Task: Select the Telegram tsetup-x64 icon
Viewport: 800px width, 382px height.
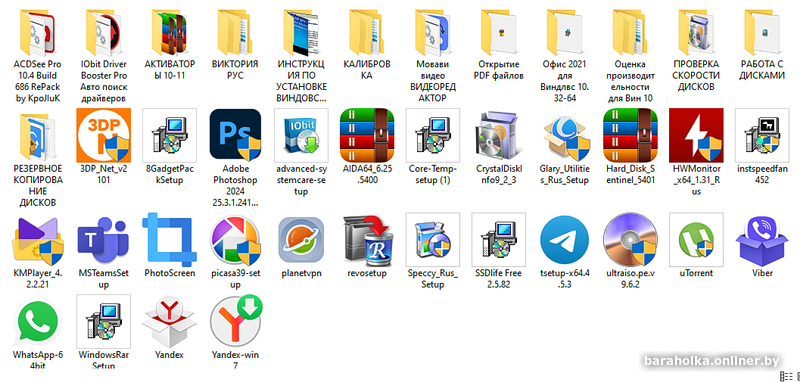Action: pyautogui.click(x=564, y=240)
